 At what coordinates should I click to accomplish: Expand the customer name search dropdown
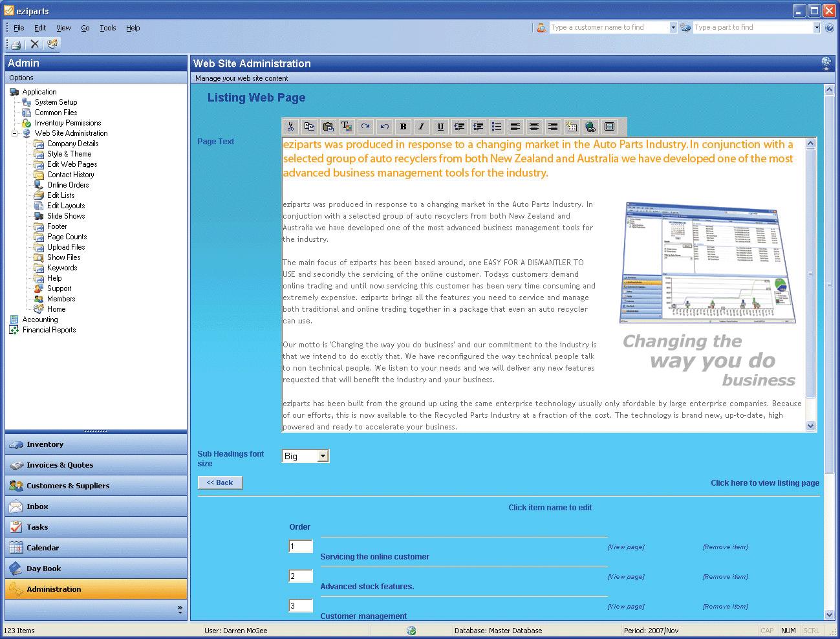click(673, 28)
